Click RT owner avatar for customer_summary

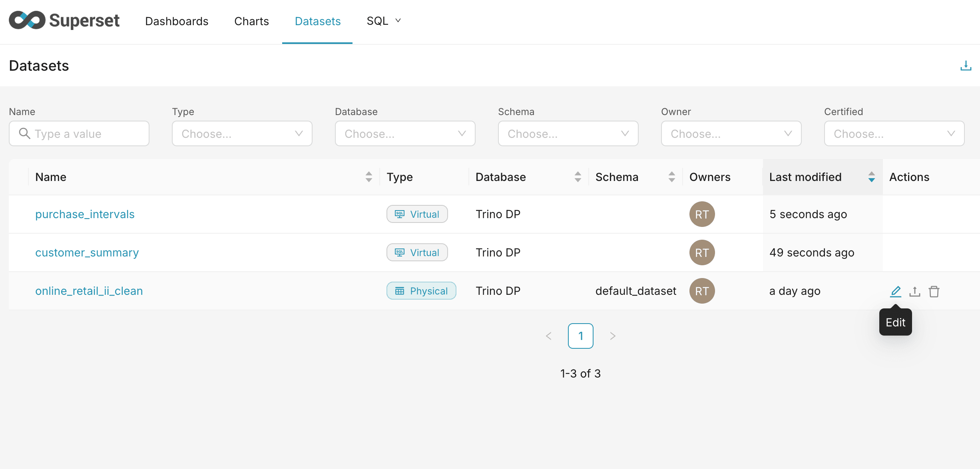coord(702,252)
